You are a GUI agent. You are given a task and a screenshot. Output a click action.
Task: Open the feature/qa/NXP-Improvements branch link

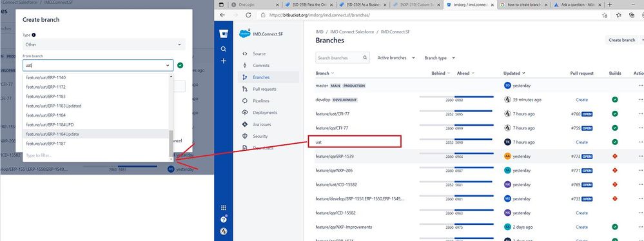(x=344, y=227)
